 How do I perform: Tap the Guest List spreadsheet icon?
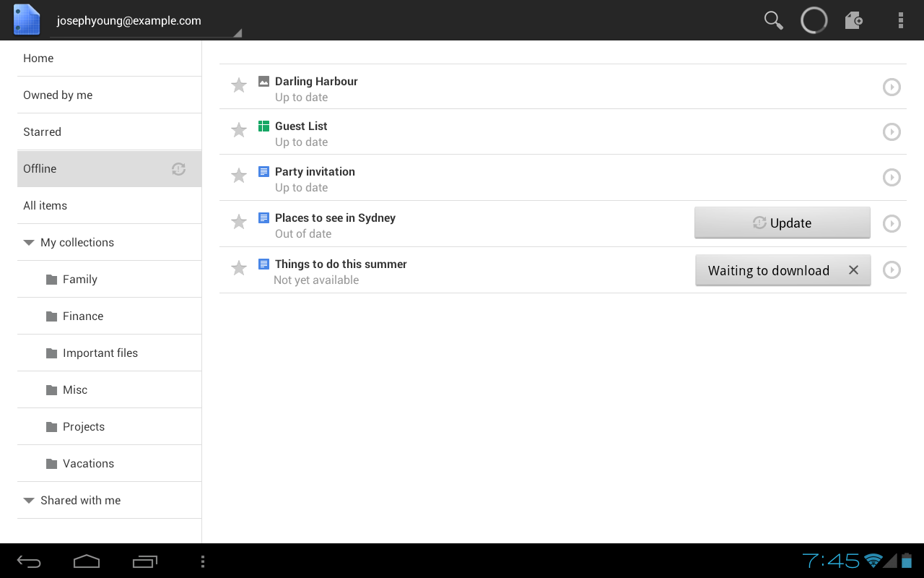(263, 125)
